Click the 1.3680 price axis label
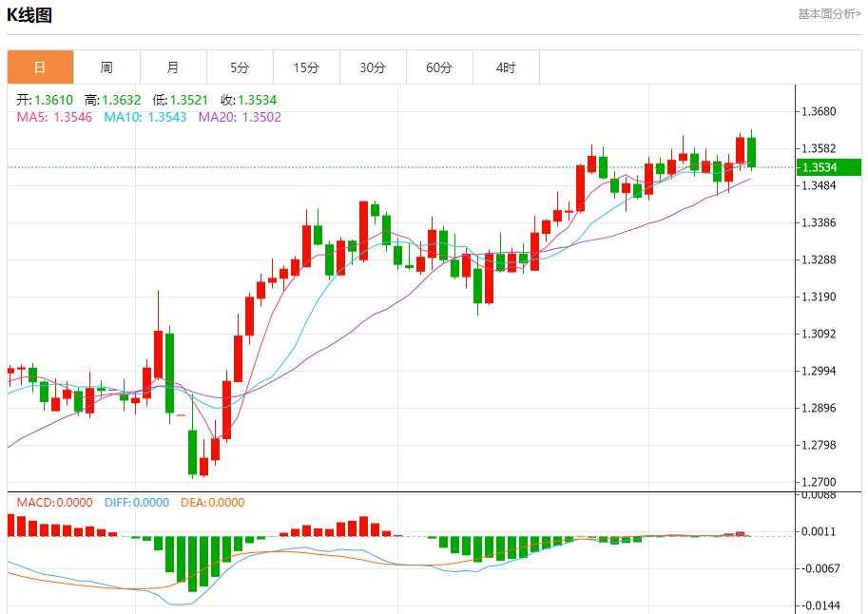 tap(819, 111)
